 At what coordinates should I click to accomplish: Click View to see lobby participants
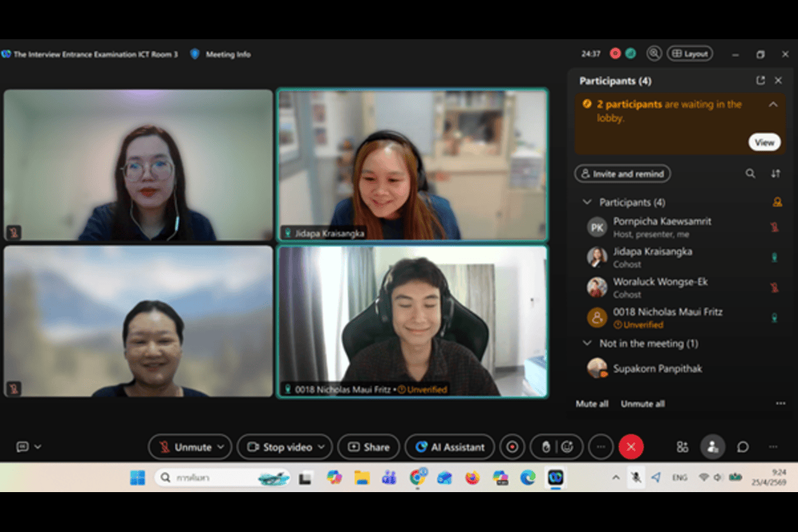764,142
